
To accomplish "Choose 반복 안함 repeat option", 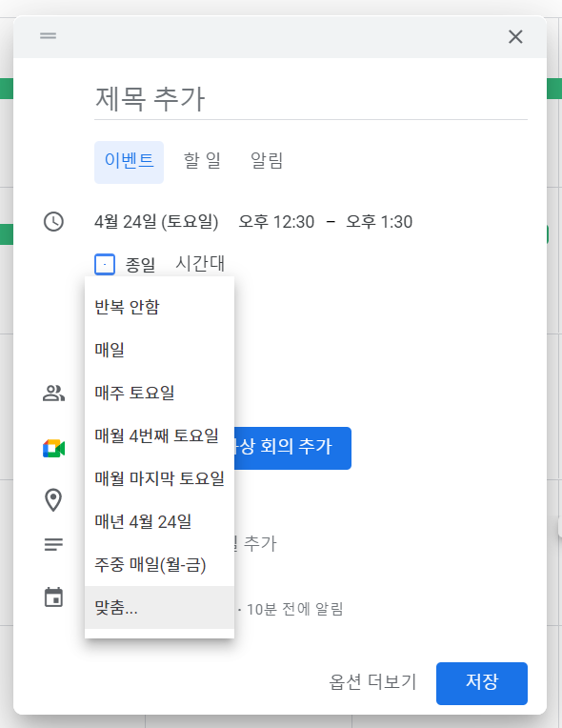I will click(160, 307).
